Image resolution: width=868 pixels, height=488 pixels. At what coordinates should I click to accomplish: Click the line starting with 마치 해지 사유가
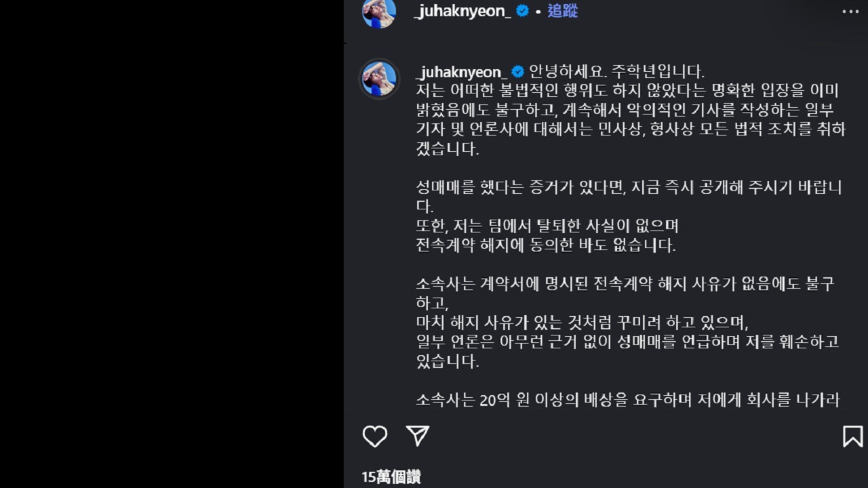point(582,323)
